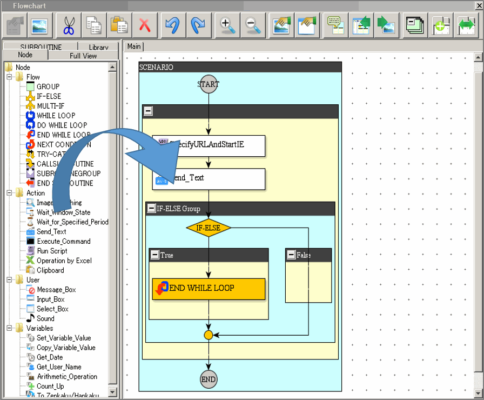Select the END WHILE LOOP node on canvas
Screen dimensions: 484x400
click(209, 289)
